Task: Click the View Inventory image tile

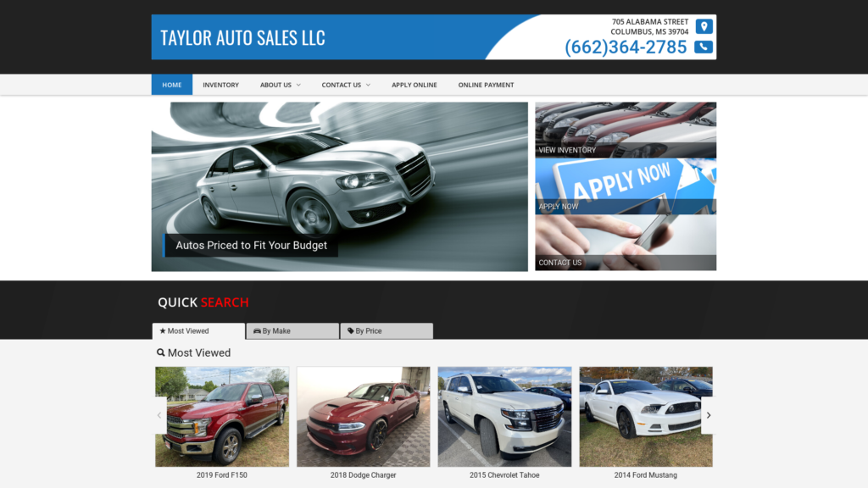Action: (x=625, y=130)
